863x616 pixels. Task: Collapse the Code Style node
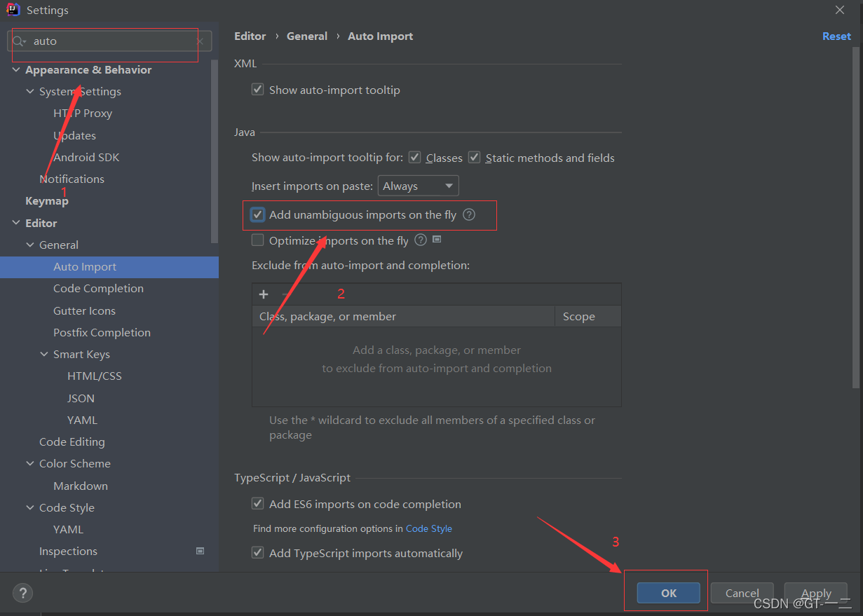tap(30, 508)
